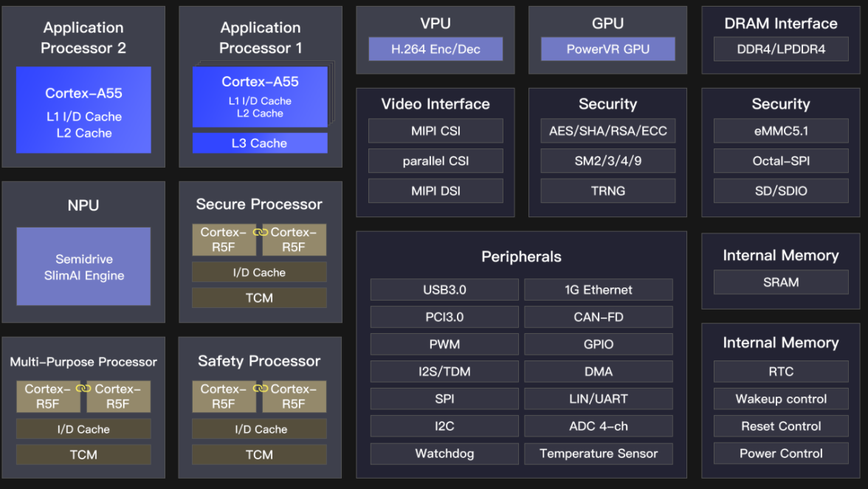Screen dimensions: 868x489
Task: Select the Octal-SPI block
Action: click(x=781, y=161)
